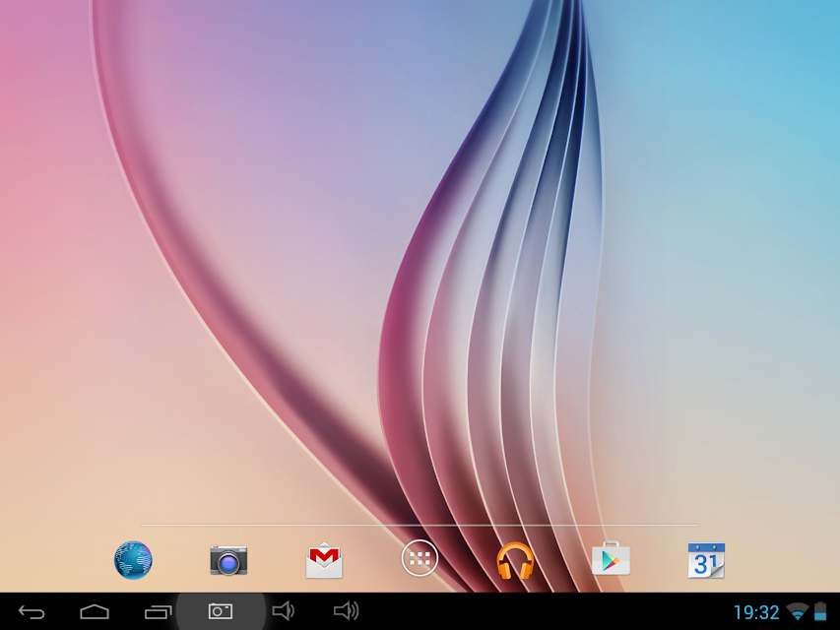This screenshot has width=840, height=630.
Task: Open the Browser globe app
Action: (x=133, y=560)
